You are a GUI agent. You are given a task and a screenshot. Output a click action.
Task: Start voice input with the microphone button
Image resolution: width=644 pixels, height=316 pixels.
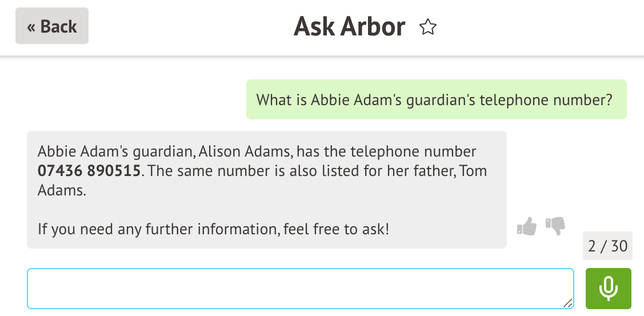click(608, 288)
